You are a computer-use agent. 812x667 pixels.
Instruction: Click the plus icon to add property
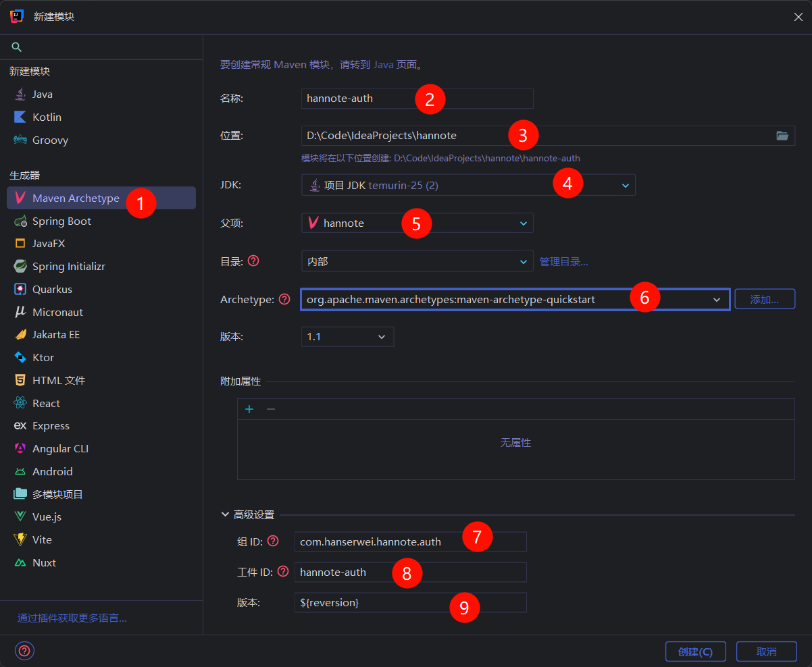tap(249, 409)
